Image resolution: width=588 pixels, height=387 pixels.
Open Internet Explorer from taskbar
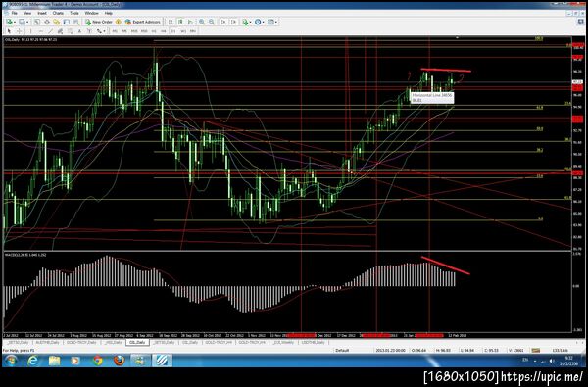click(33, 361)
